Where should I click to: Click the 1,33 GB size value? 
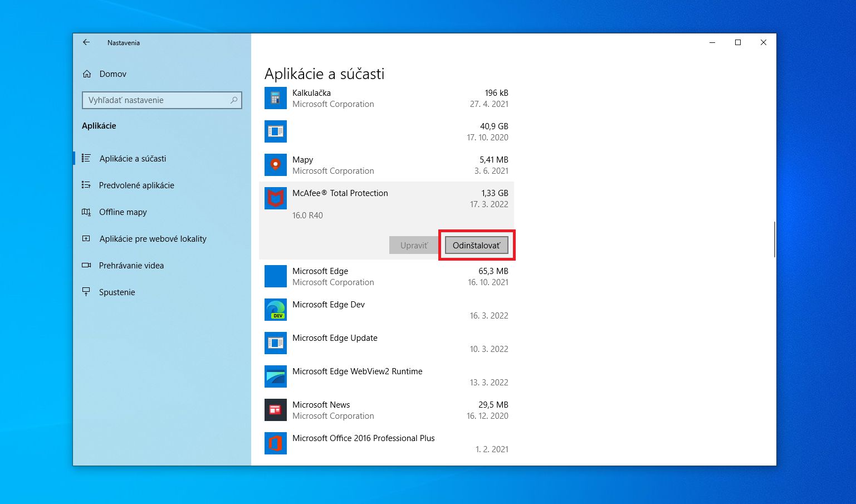495,193
